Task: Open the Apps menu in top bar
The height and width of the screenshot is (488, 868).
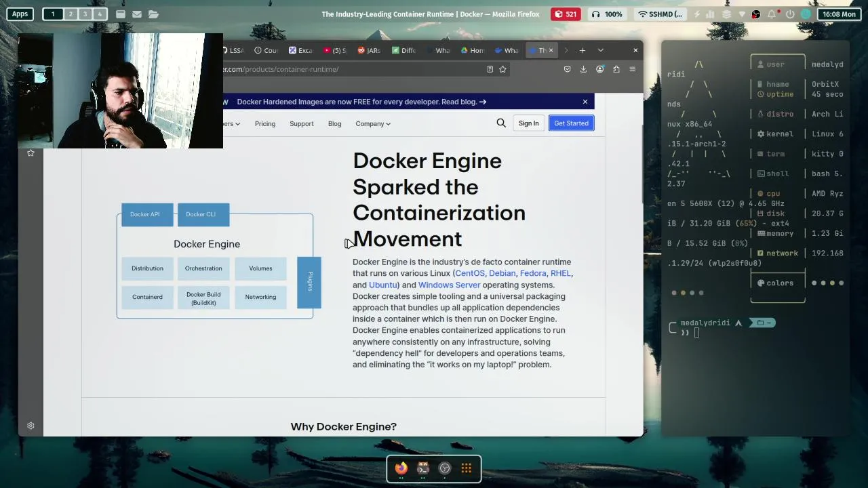Action: pyautogui.click(x=20, y=14)
